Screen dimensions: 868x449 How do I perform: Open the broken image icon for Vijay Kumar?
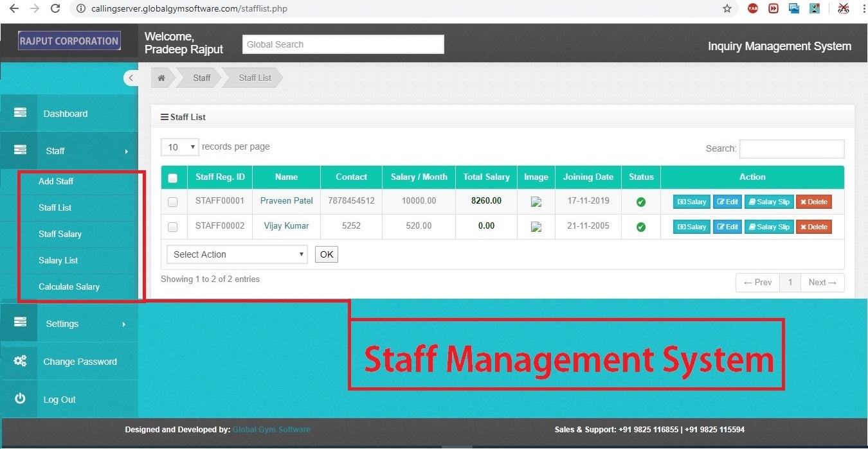click(536, 226)
